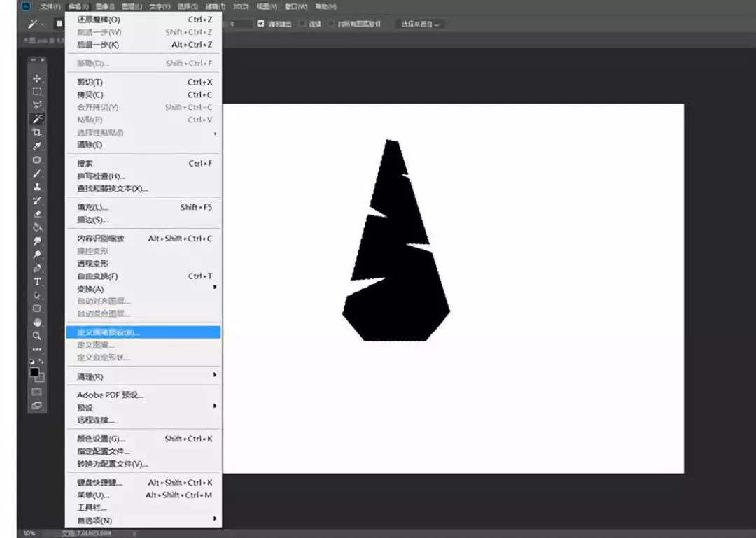Click the 填充(L)... menu entry
756x538 pixels.
[92, 207]
